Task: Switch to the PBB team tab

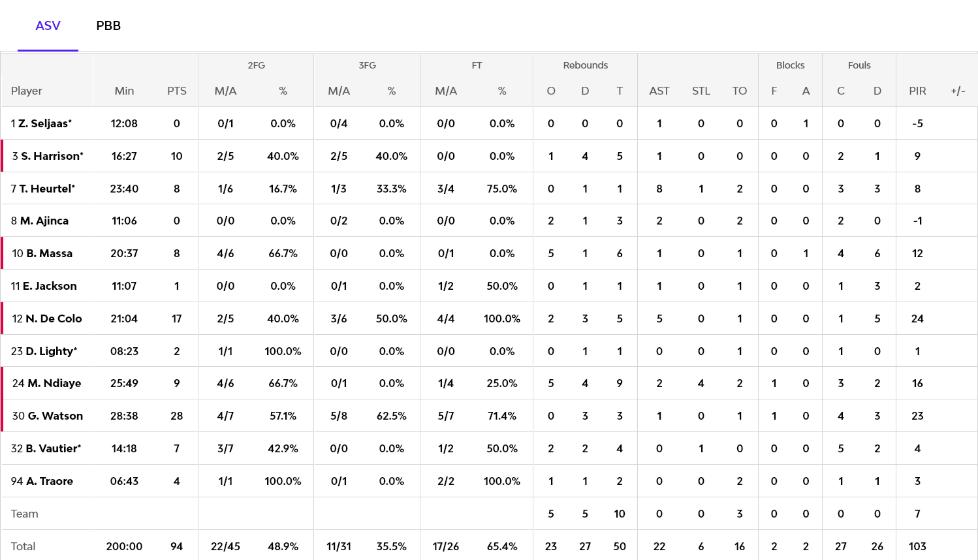Action: tap(108, 26)
